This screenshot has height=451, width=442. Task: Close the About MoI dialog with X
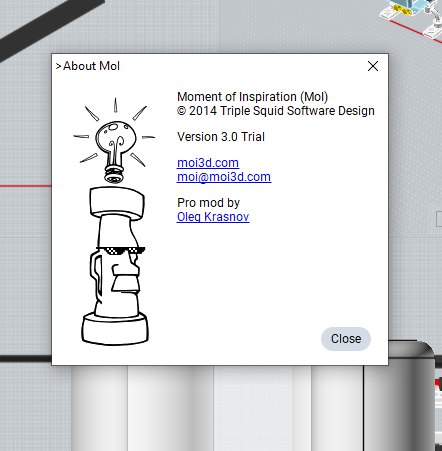tap(373, 66)
